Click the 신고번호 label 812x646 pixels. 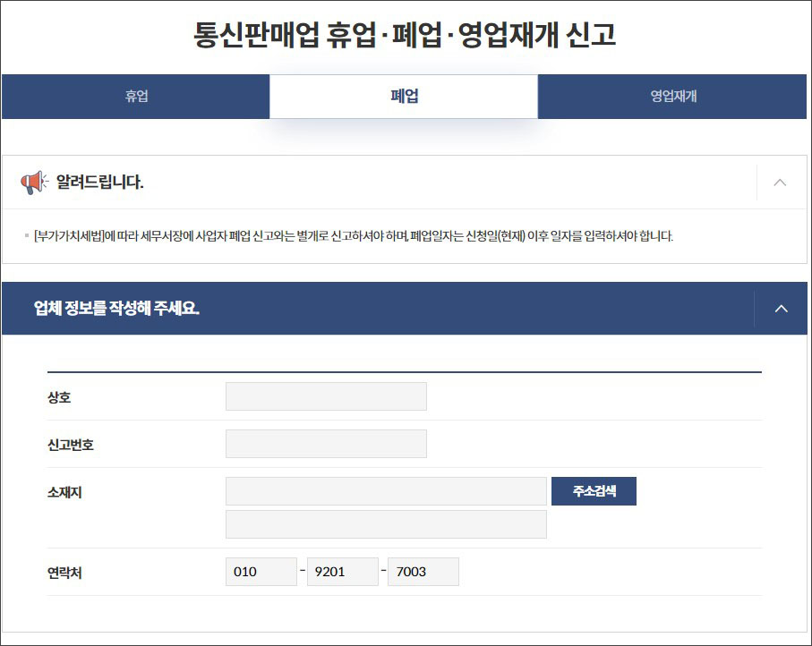[x=71, y=445]
